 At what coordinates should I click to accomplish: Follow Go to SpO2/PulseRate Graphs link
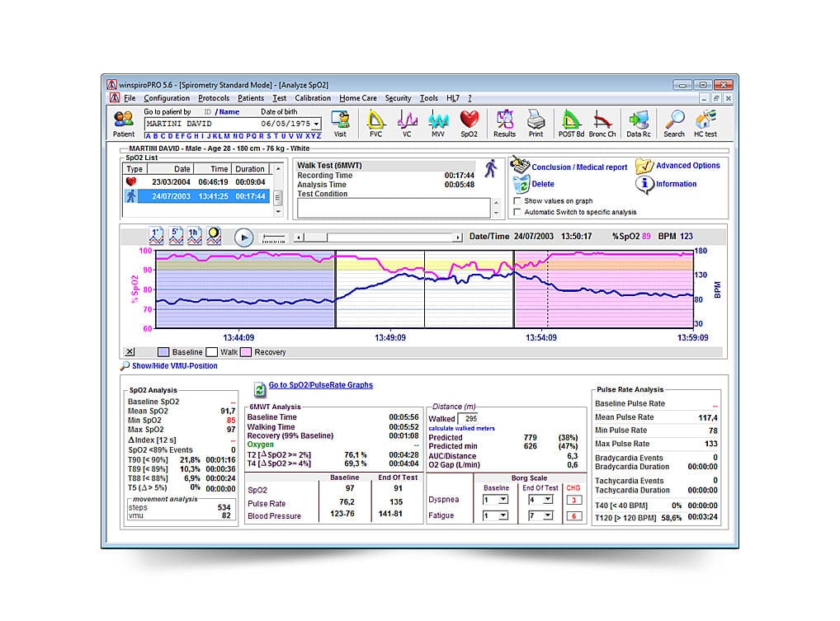(320, 385)
